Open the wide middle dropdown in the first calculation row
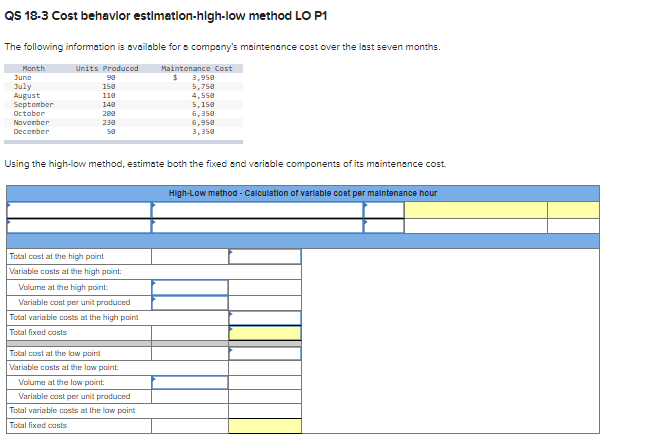The width and height of the screenshot is (655, 445). click(257, 210)
